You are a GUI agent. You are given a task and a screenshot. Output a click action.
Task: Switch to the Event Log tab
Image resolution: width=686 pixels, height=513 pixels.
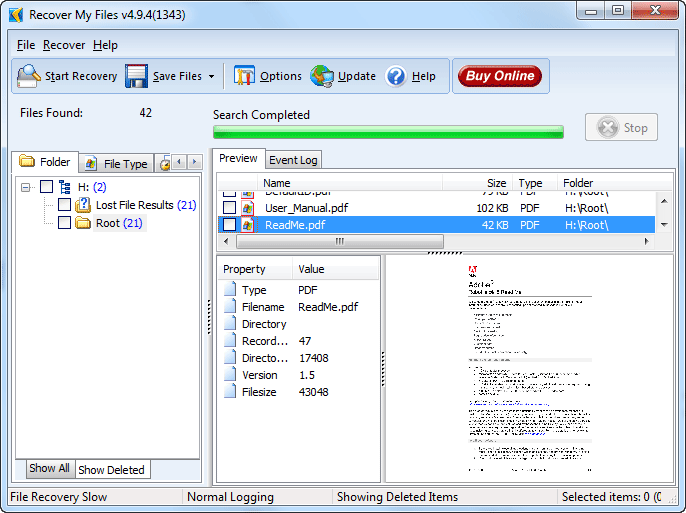click(293, 160)
